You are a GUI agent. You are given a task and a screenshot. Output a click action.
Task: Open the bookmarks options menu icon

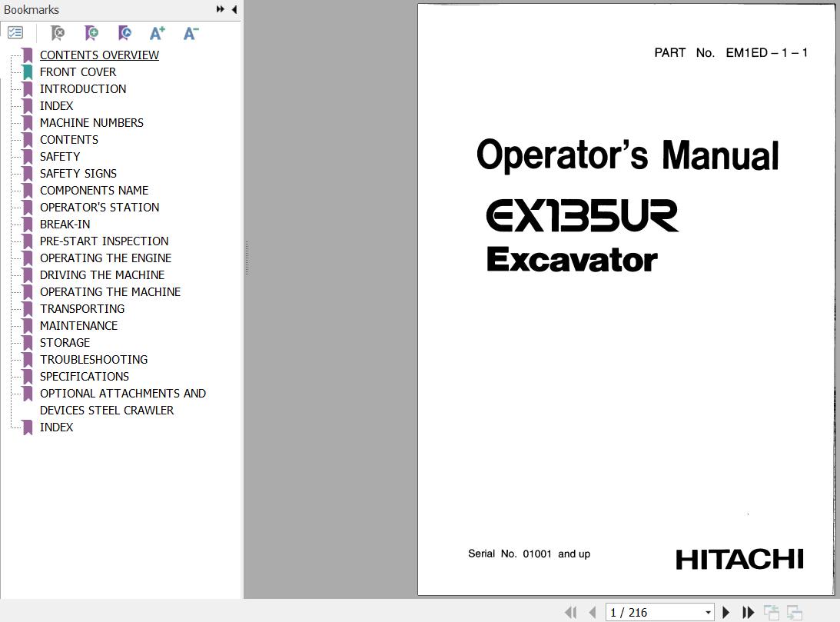click(15, 33)
